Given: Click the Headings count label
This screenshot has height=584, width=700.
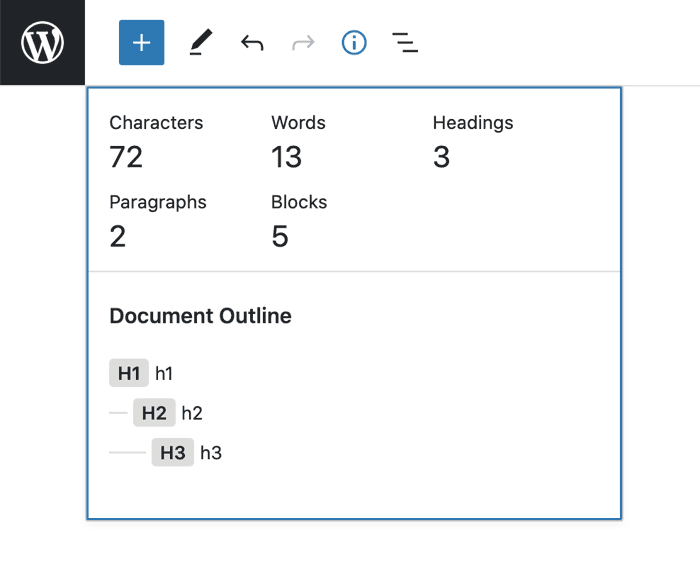Looking at the screenshot, I should (473, 123).
